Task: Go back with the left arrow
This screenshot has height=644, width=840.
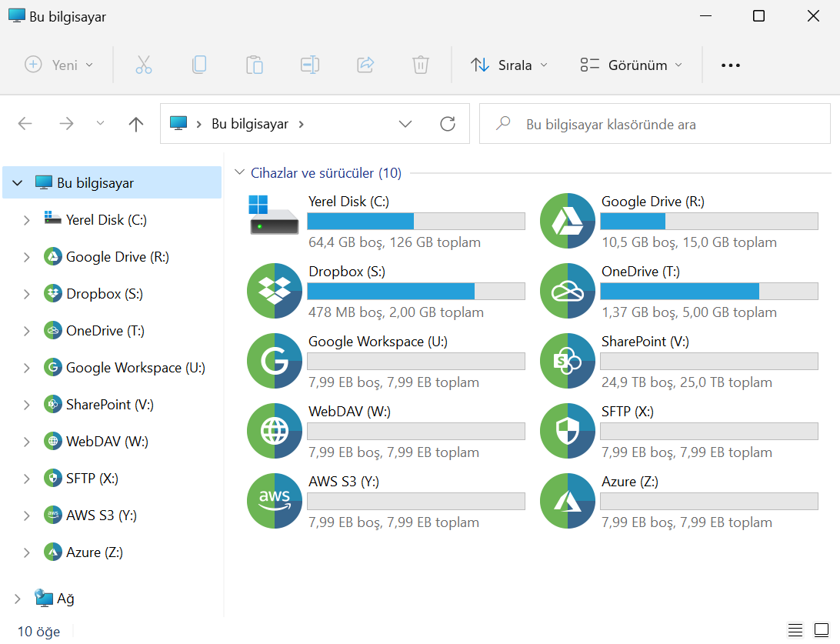Action: point(25,124)
